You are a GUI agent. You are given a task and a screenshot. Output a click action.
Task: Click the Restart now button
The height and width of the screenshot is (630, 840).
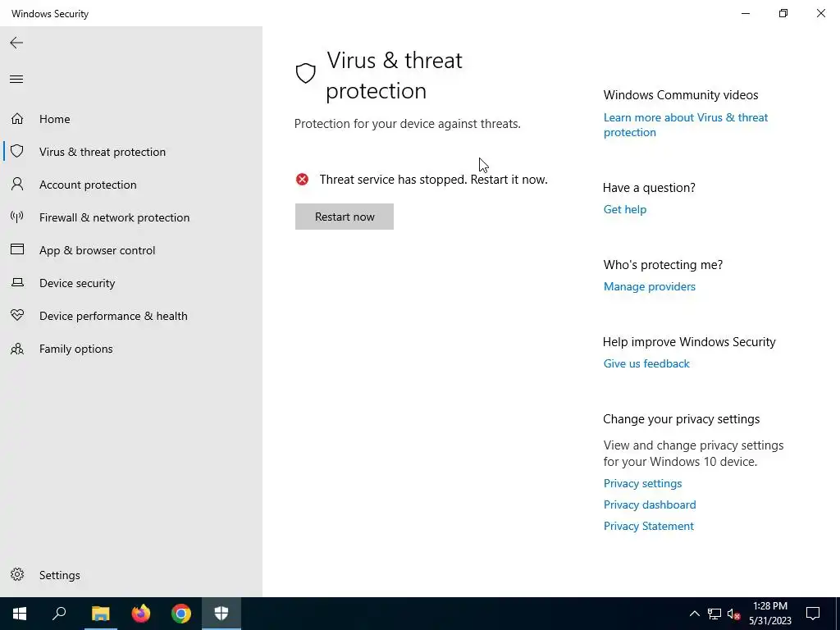(345, 217)
